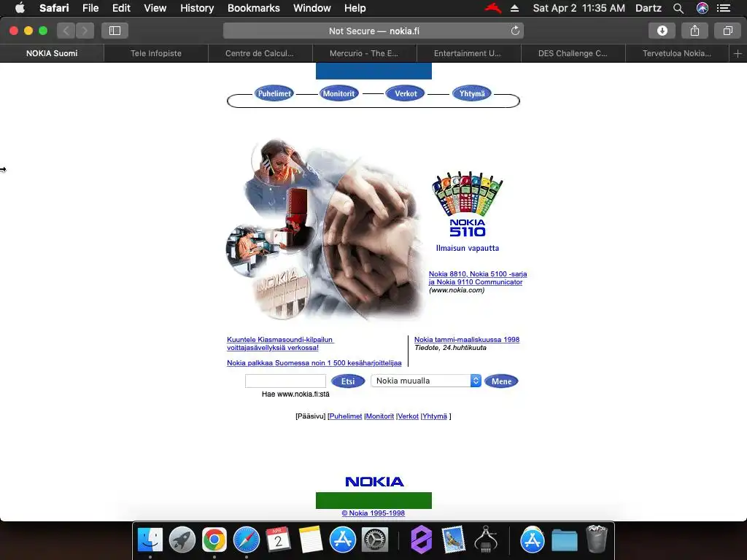Click the © Nokia 1995-1998 link
747x560 pixels.
point(373,513)
